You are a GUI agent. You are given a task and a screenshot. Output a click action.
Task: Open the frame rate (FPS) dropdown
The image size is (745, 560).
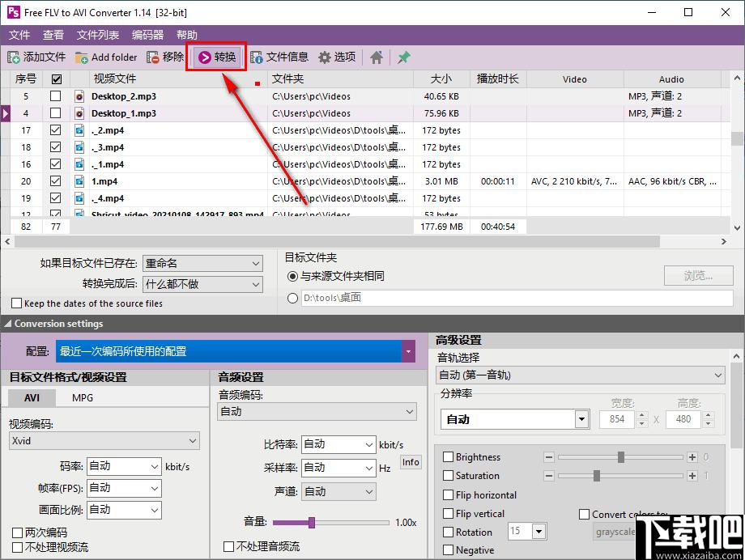tap(124, 488)
